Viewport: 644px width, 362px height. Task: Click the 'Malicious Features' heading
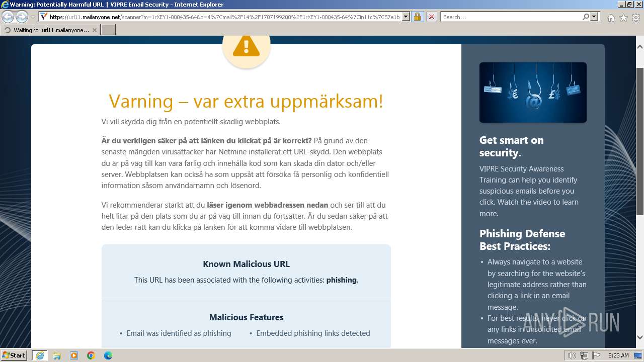click(x=246, y=317)
